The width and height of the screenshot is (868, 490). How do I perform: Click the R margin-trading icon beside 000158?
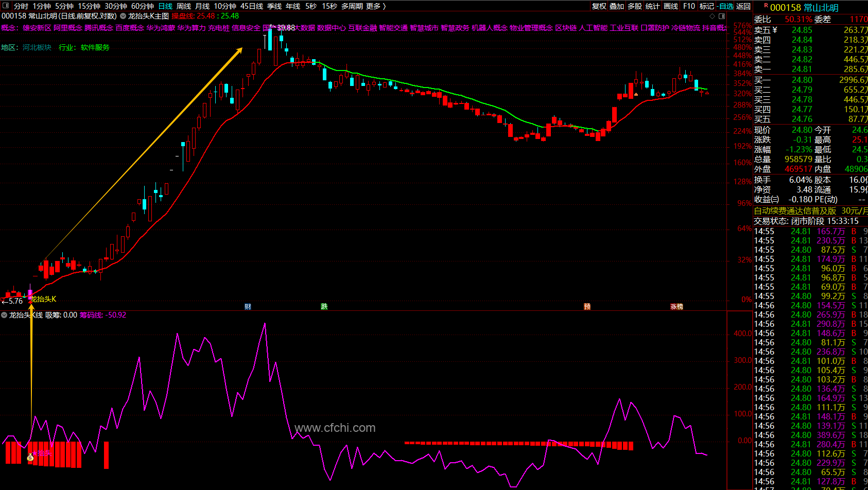[766, 6]
